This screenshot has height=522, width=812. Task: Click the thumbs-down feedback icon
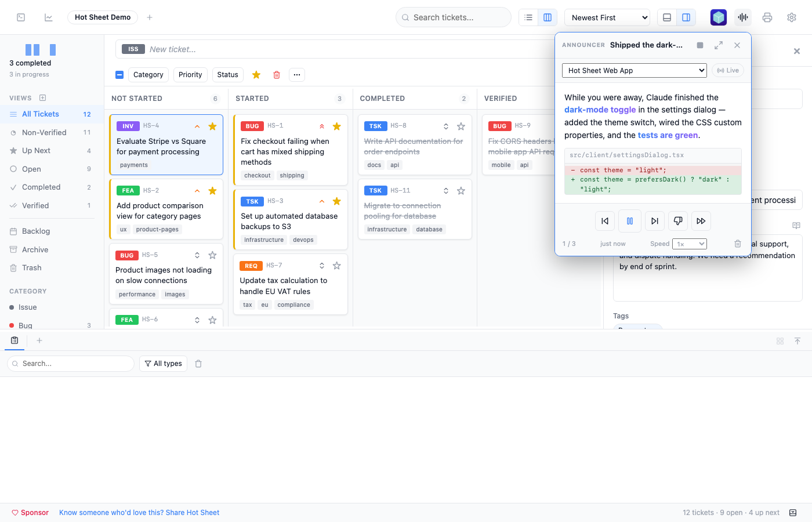[x=678, y=221]
